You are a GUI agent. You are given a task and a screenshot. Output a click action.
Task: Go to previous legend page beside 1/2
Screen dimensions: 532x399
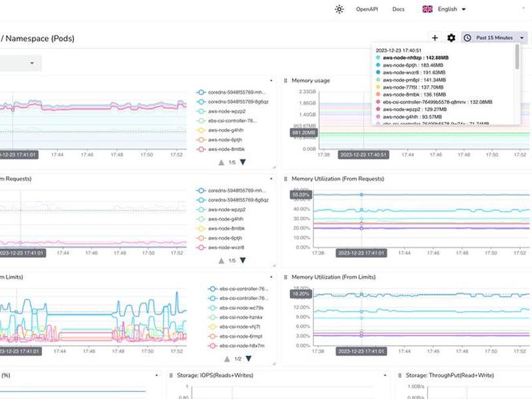[x=227, y=358]
